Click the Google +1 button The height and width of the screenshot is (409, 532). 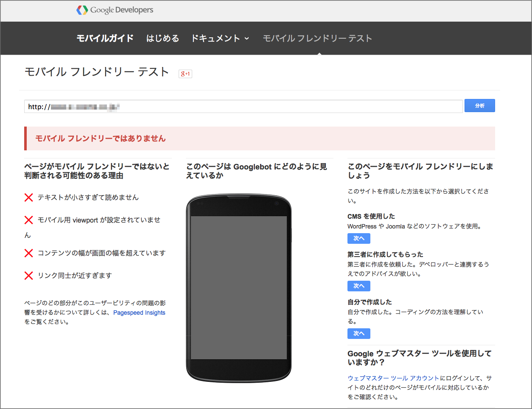(185, 73)
